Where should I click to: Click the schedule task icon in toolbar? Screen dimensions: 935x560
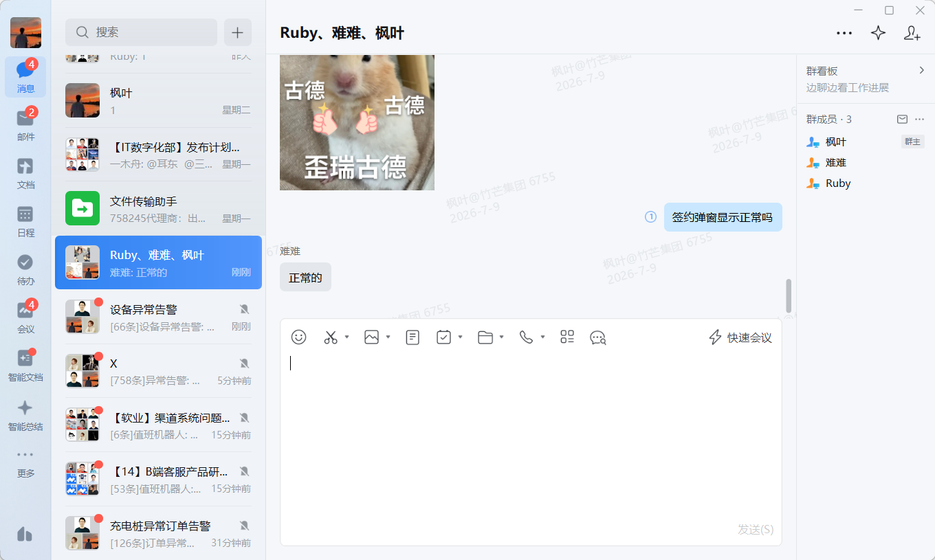444,337
